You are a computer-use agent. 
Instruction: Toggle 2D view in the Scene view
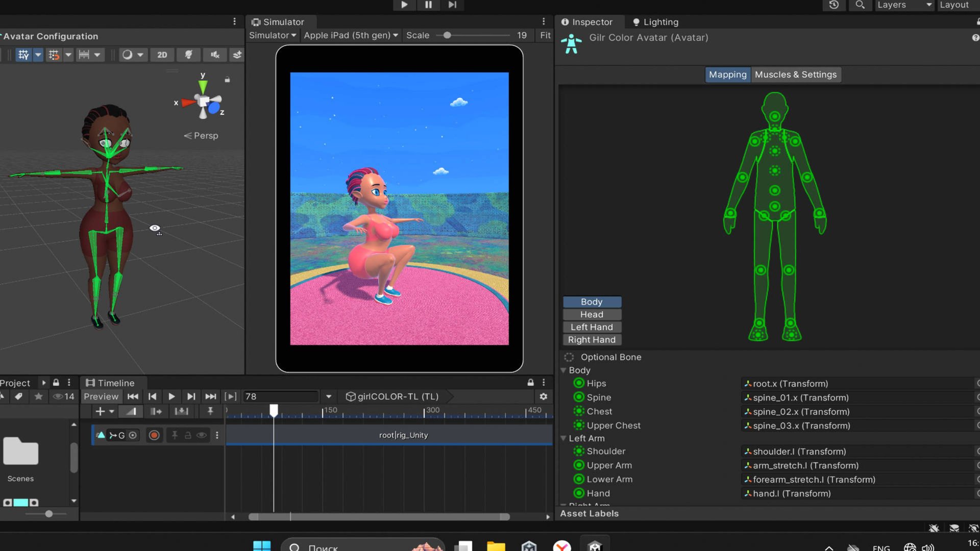(x=162, y=55)
